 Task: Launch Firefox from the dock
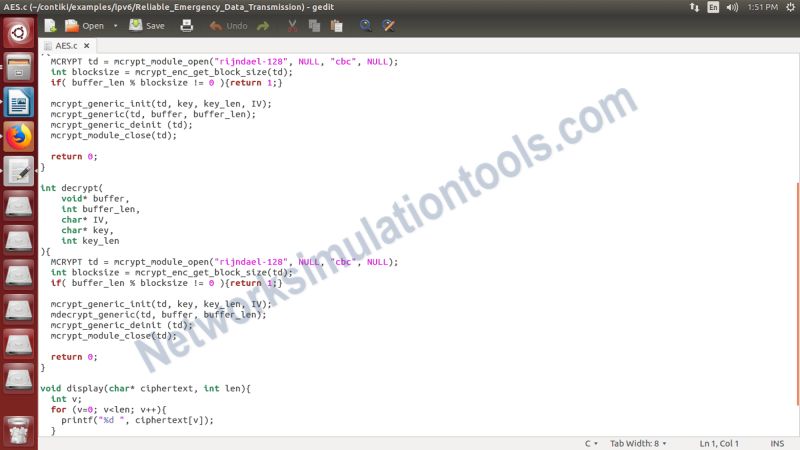[x=18, y=136]
